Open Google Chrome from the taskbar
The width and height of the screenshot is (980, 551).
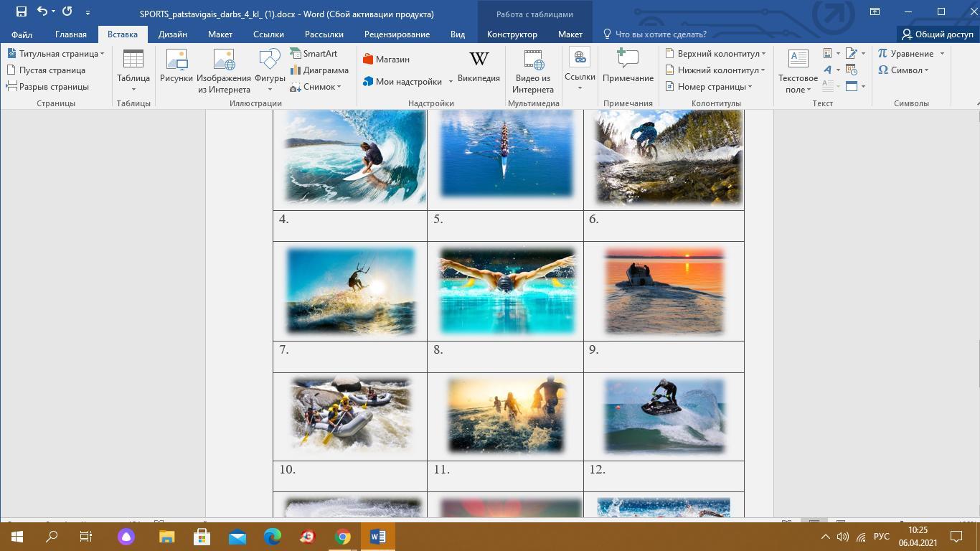click(x=343, y=537)
